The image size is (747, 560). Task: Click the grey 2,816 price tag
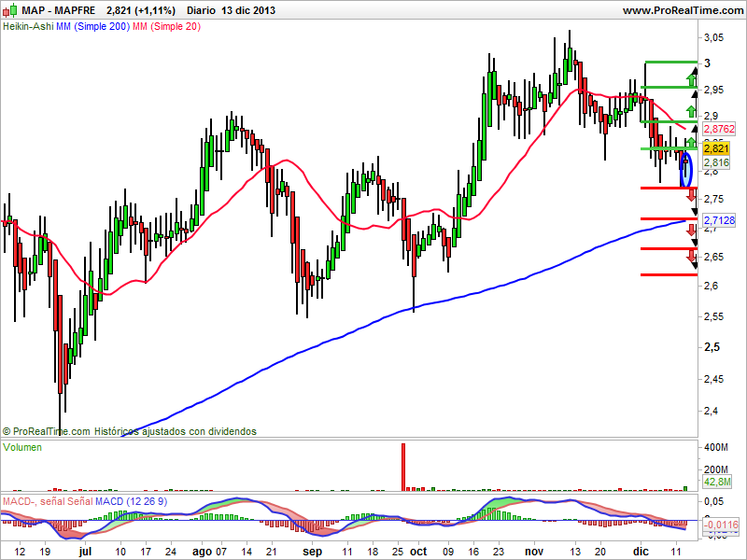pos(716,162)
